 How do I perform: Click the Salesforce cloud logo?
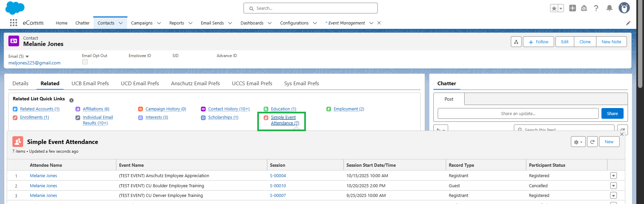[x=15, y=8]
